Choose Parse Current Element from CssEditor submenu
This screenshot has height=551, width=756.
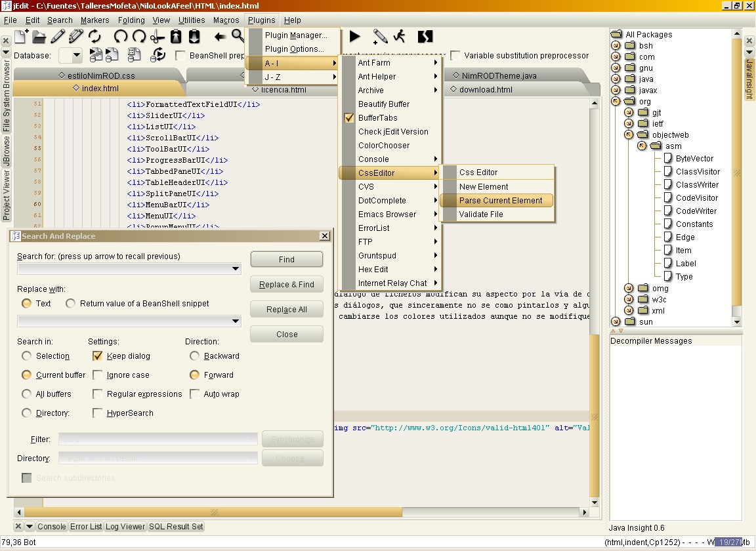(x=500, y=201)
